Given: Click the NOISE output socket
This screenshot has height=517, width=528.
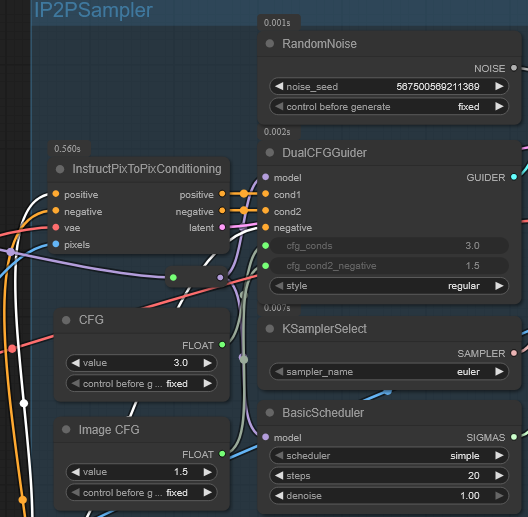Looking at the screenshot, I should pyautogui.click(x=514, y=68).
